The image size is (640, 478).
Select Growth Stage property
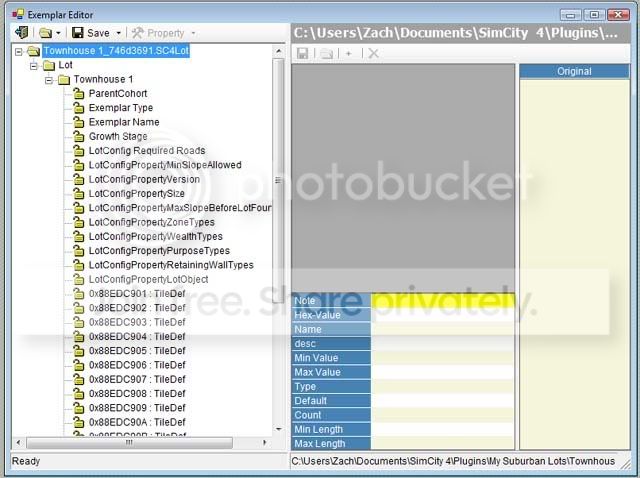point(118,136)
